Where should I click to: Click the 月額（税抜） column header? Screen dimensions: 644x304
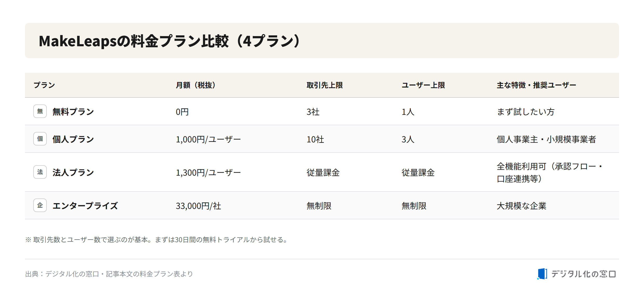[x=196, y=85]
